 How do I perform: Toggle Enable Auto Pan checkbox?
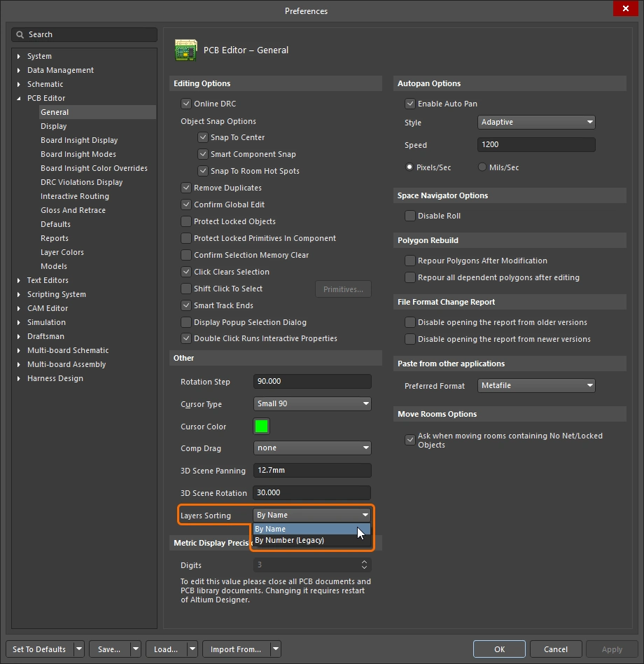[x=410, y=104]
